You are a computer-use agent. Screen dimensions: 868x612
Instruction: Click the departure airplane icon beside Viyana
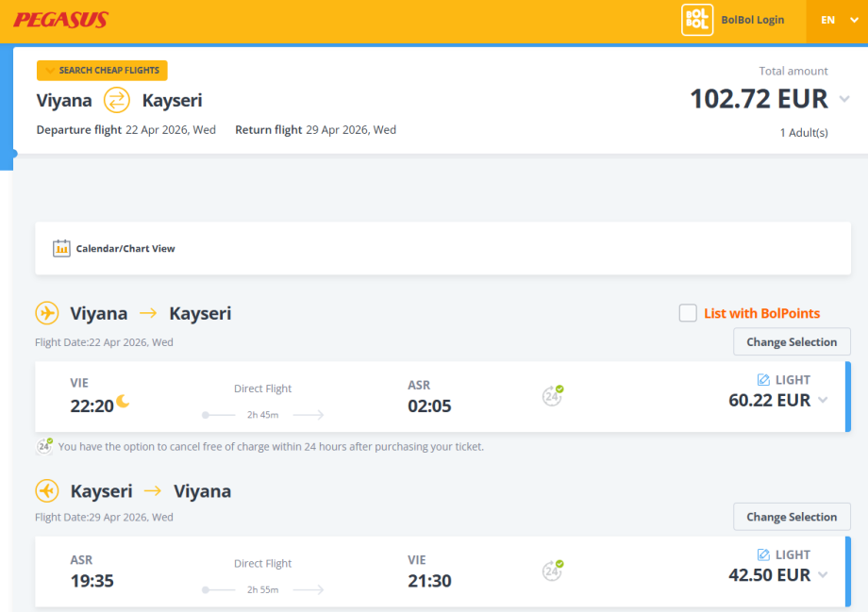[x=47, y=313]
